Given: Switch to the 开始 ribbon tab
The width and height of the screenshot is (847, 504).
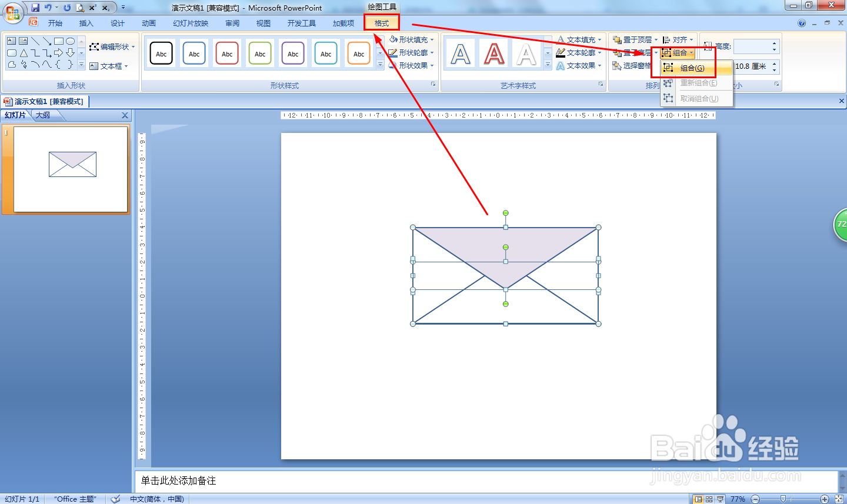Looking at the screenshot, I should pyautogui.click(x=55, y=23).
